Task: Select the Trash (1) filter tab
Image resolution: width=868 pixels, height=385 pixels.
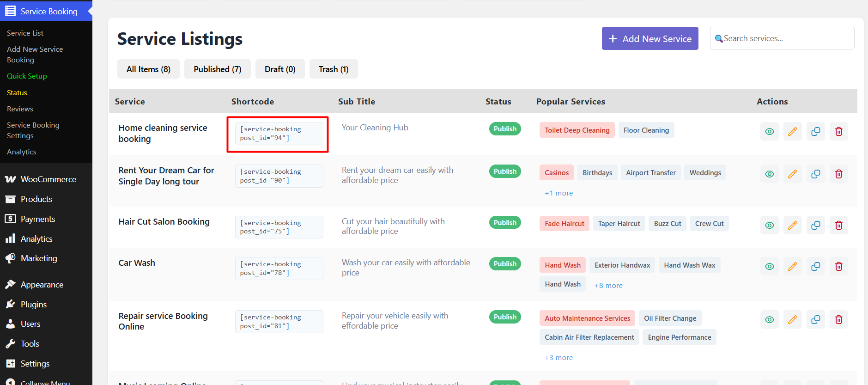Action: coord(333,69)
